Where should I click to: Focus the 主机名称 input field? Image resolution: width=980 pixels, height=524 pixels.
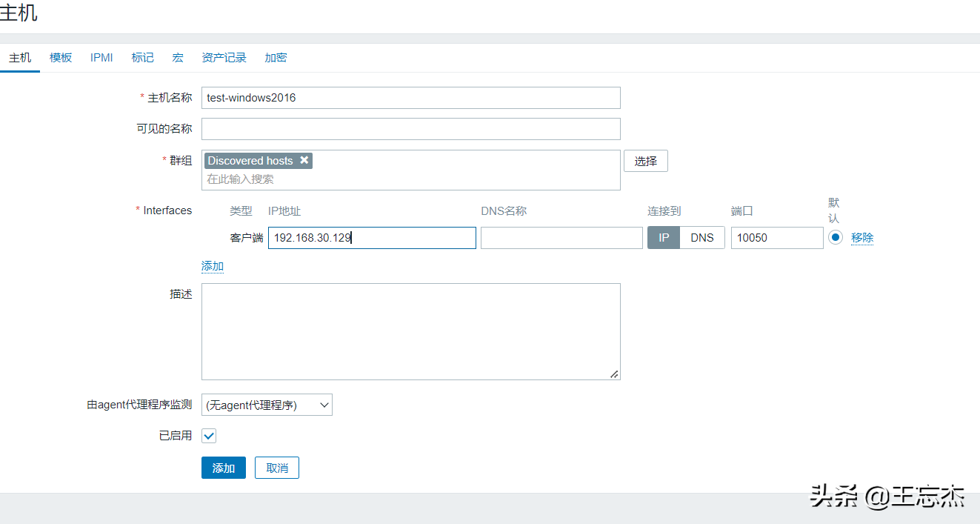410,98
